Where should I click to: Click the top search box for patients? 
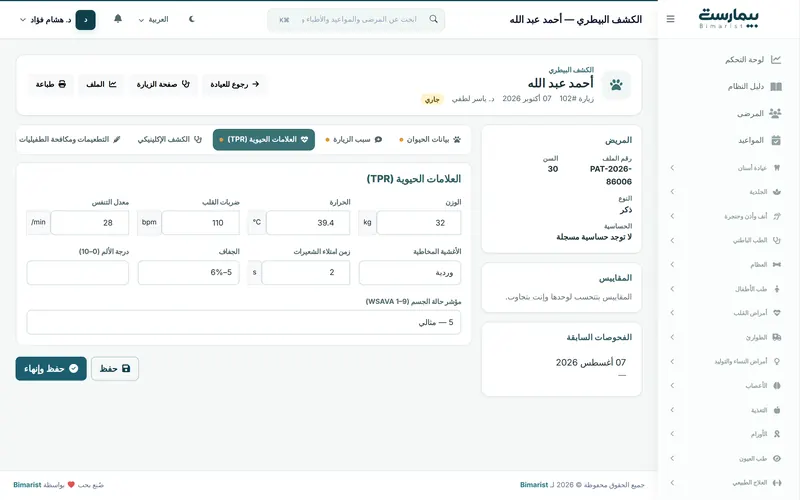pos(356,19)
